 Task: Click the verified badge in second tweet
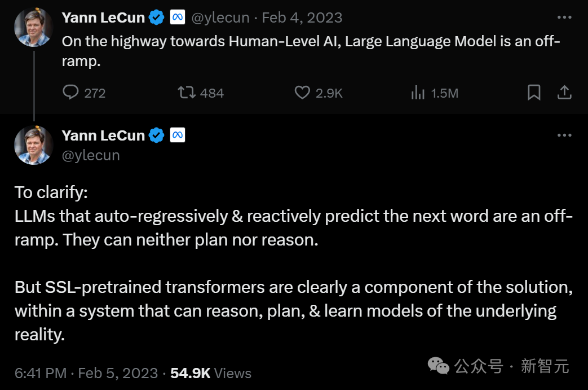coord(156,135)
